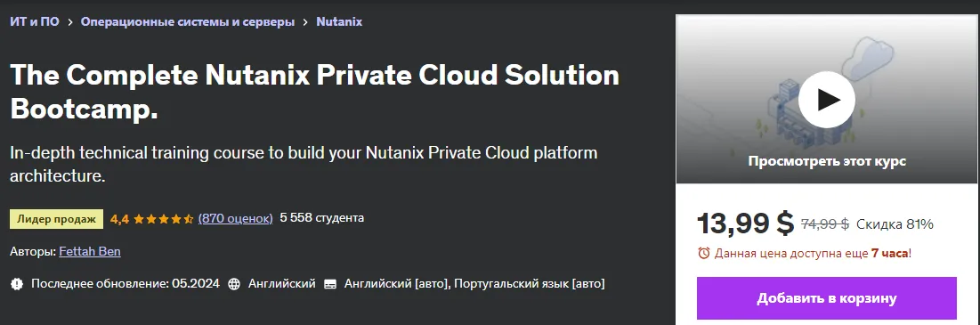Click the '870 оценок' ratings link

[236, 218]
